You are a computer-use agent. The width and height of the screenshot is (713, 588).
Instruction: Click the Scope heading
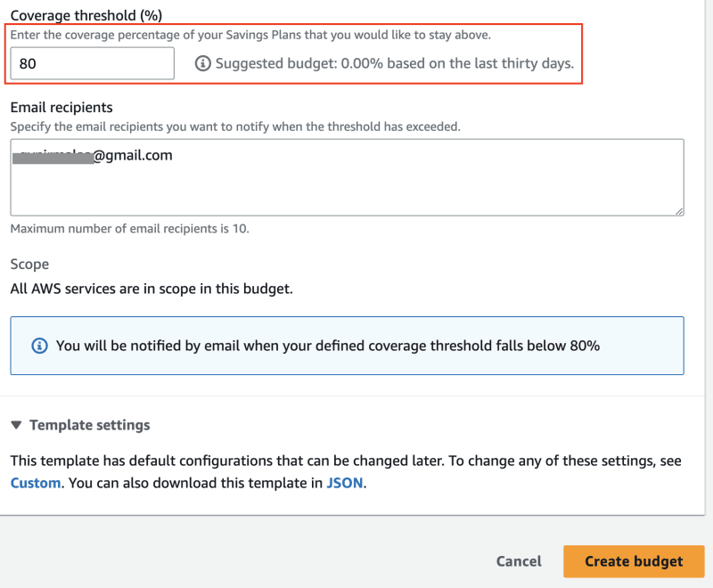click(29, 264)
